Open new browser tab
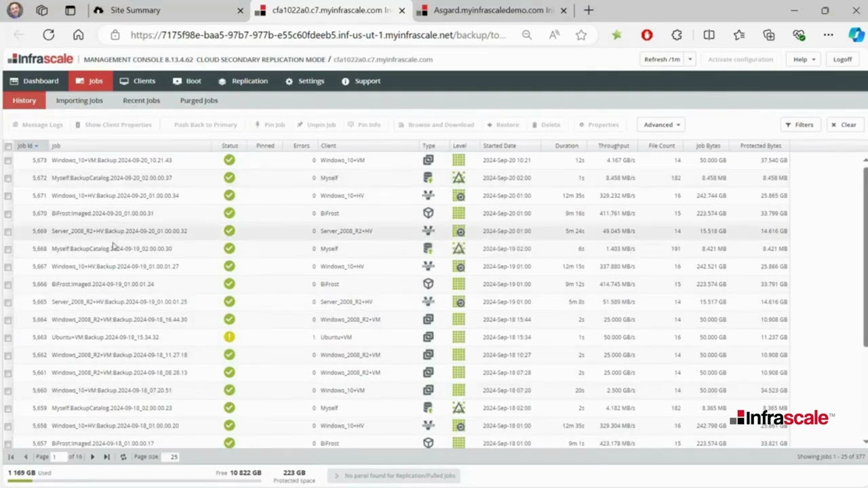 pos(589,10)
